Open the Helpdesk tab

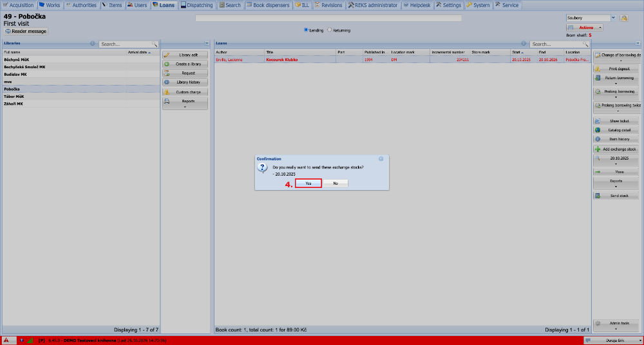click(x=417, y=5)
